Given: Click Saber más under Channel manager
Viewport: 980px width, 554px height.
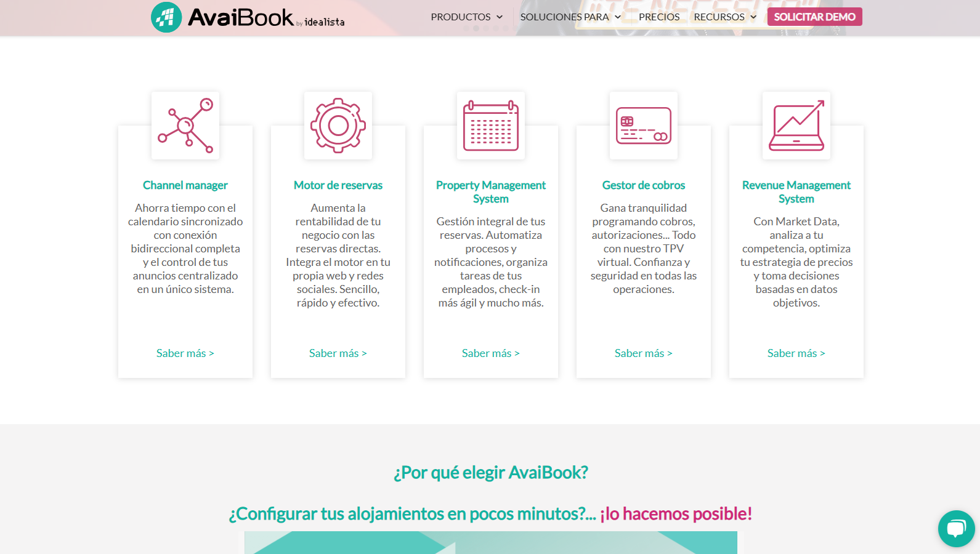Looking at the screenshot, I should tap(185, 353).
